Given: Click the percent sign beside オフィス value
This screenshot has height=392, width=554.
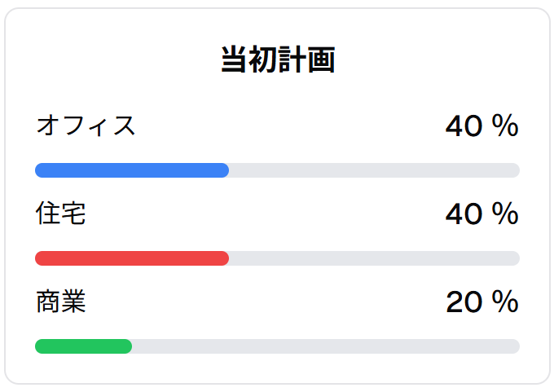Looking at the screenshot, I should point(506,126).
